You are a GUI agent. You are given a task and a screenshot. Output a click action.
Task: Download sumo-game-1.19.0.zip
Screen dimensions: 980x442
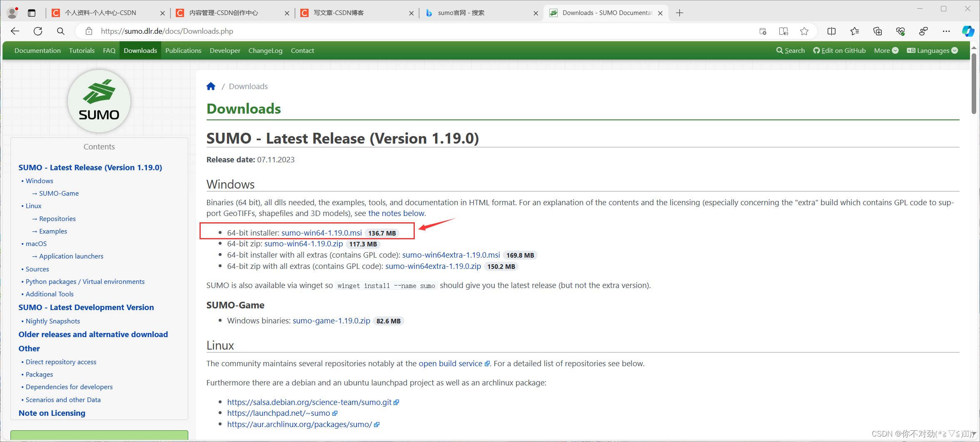(332, 321)
